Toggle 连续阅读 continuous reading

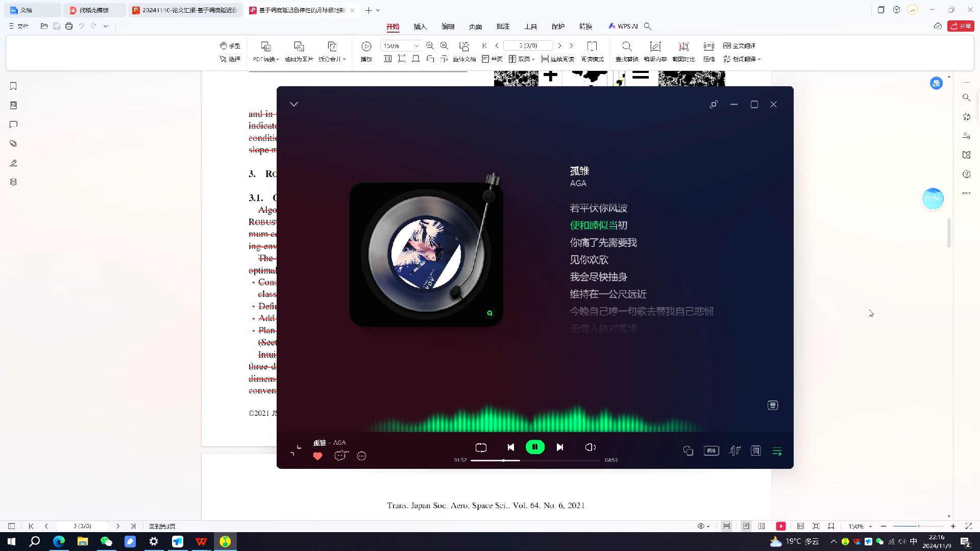click(x=558, y=59)
